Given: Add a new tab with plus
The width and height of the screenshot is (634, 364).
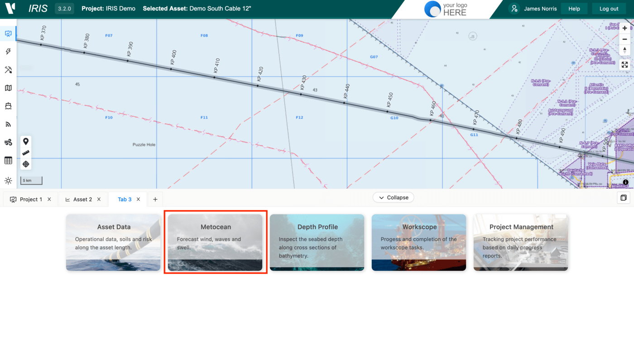Looking at the screenshot, I should pyautogui.click(x=155, y=199).
